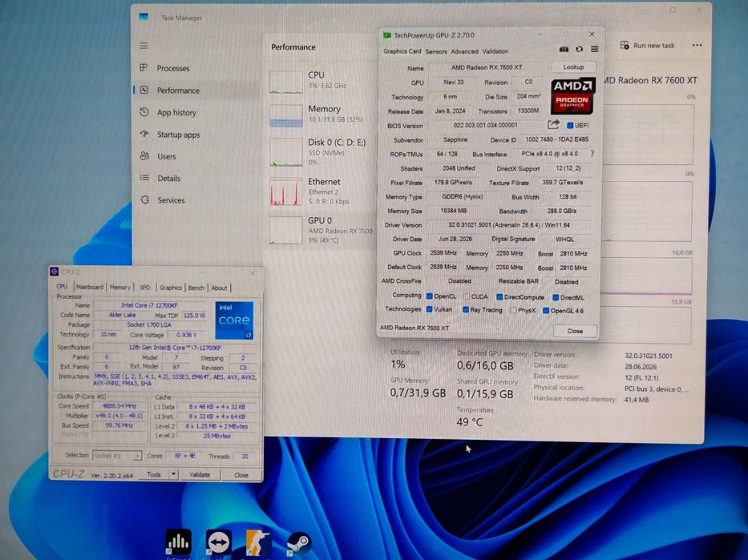Click the App history clock icon
Viewport: 748px width, 560px height.
[x=144, y=112]
